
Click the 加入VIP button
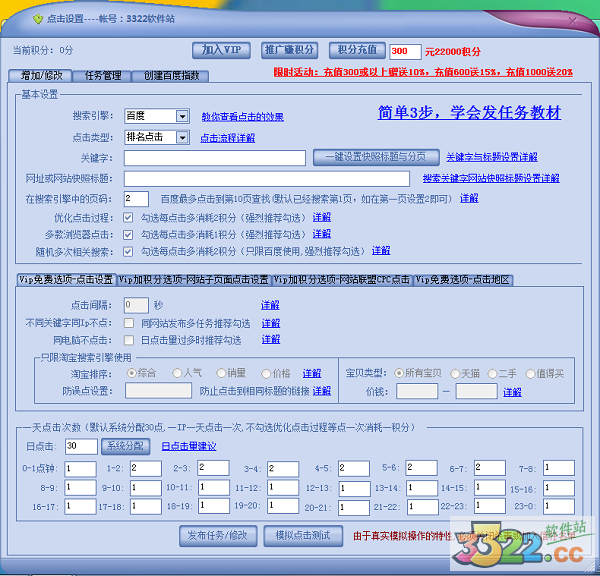(x=221, y=50)
